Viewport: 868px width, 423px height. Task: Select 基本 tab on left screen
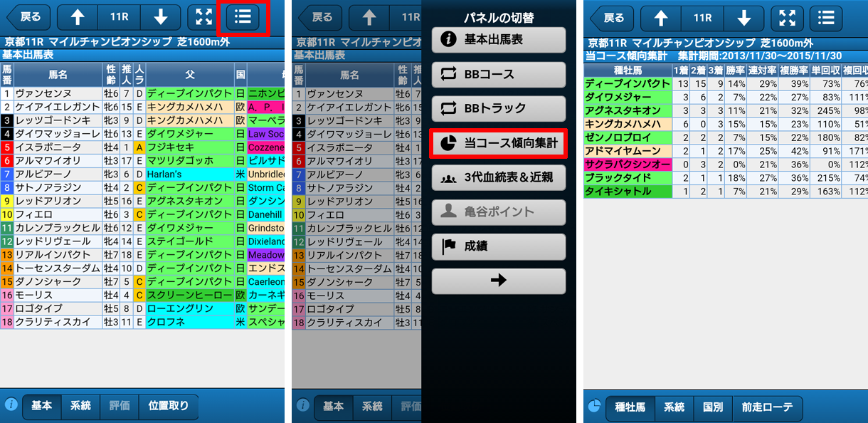pyautogui.click(x=41, y=406)
